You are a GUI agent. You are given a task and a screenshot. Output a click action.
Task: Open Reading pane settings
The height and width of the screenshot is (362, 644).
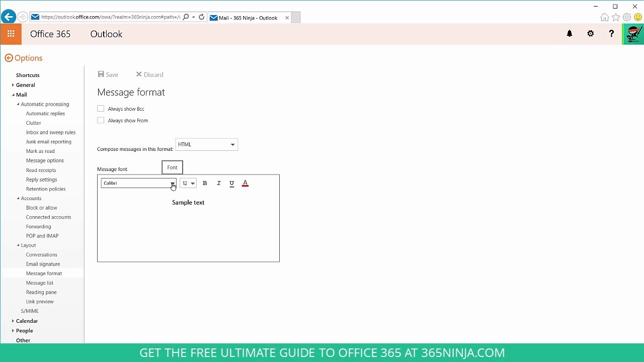41,292
